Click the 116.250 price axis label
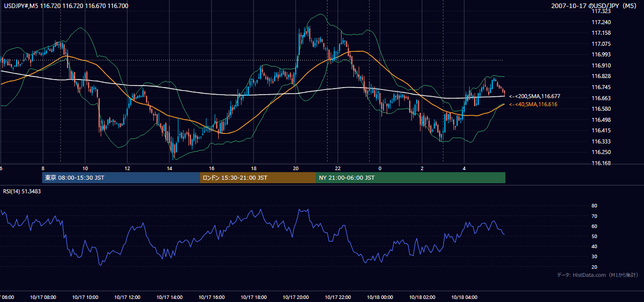Screen dimensions: 644x302 pos(601,152)
